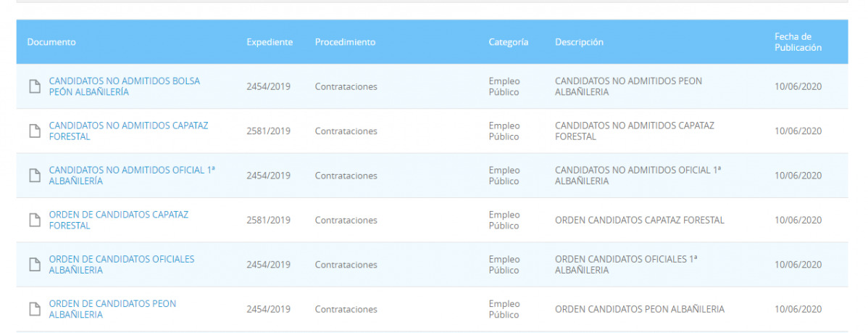The width and height of the screenshot is (868, 333).
Task: Open Candidatos No Admitidos Oficial 1ª Albañilería link
Action: (132, 176)
